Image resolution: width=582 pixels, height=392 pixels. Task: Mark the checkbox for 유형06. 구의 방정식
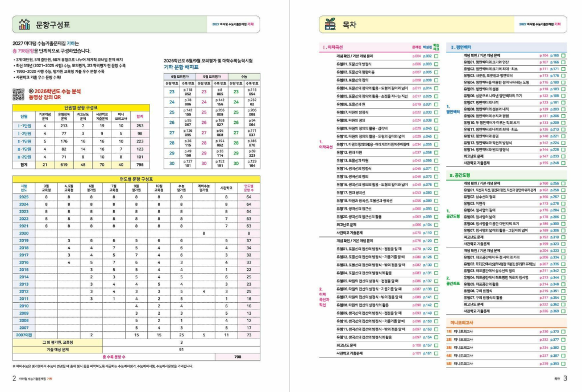pos(563,290)
